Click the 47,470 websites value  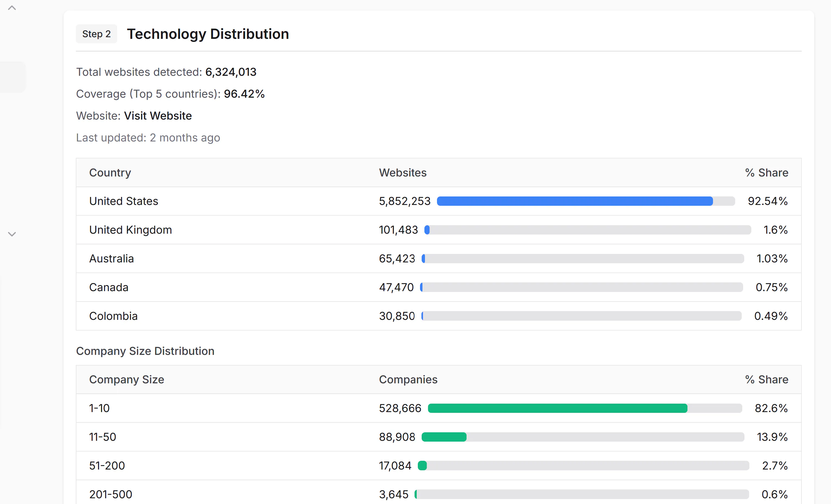(396, 287)
